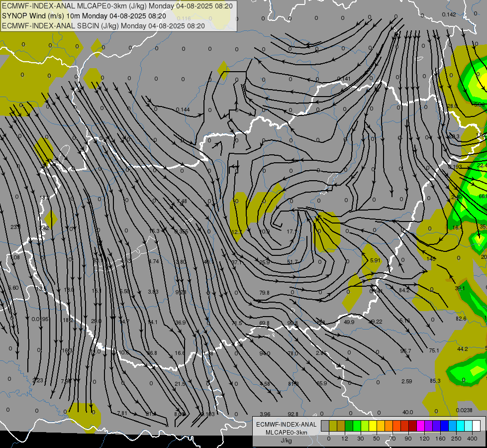The width and height of the screenshot is (487, 448).
Task: Select the cyan legend swatch
Action: point(460,426)
